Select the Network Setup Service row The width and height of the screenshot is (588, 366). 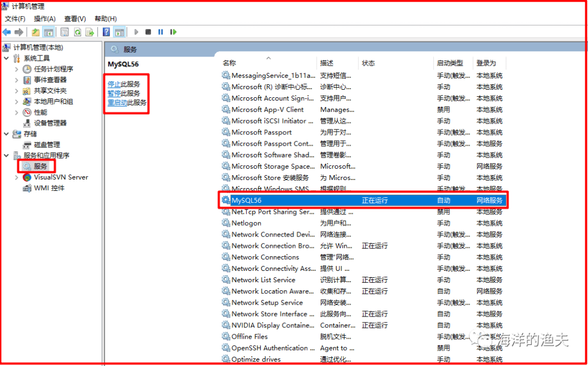point(363,303)
